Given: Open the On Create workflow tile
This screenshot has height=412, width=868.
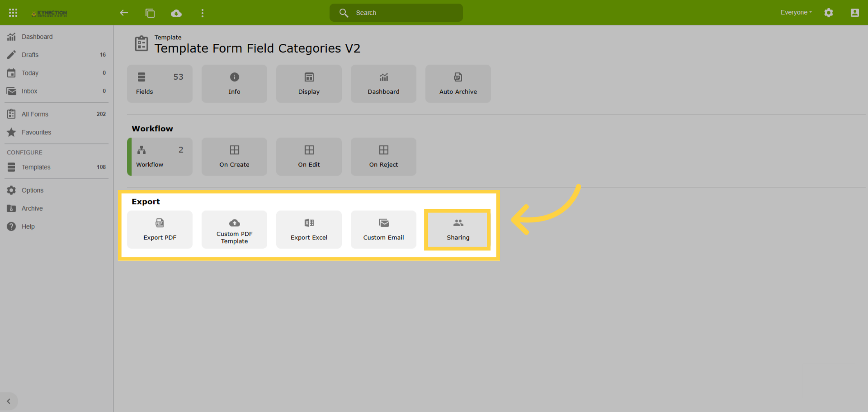Looking at the screenshot, I should pos(234,156).
